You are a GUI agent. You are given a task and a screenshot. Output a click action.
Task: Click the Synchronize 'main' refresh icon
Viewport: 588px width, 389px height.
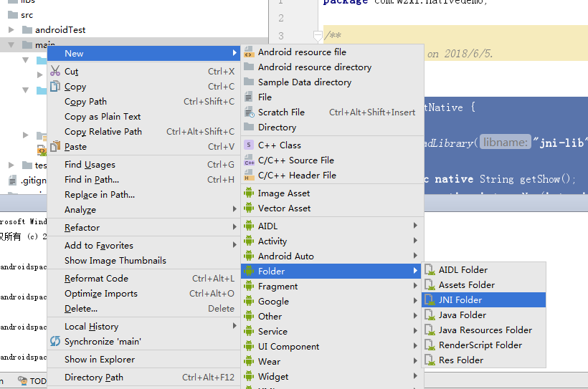(55, 341)
